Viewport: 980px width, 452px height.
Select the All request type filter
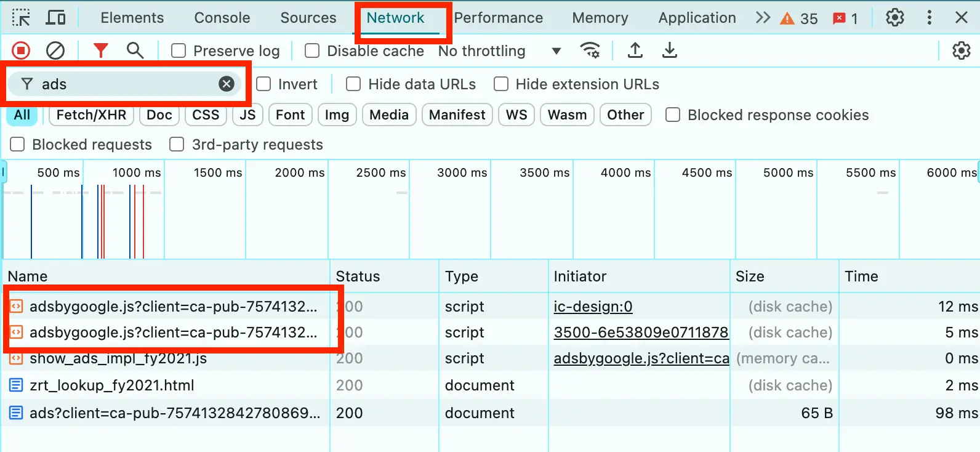(22, 115)
